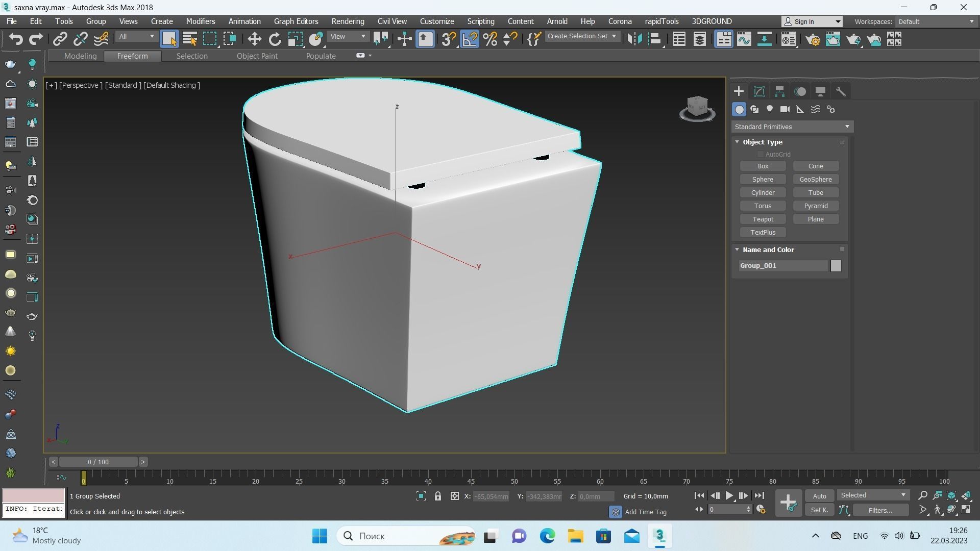Open the Sign In dropdown
This screenshot has width=980, height=551.
coord(812,21)
